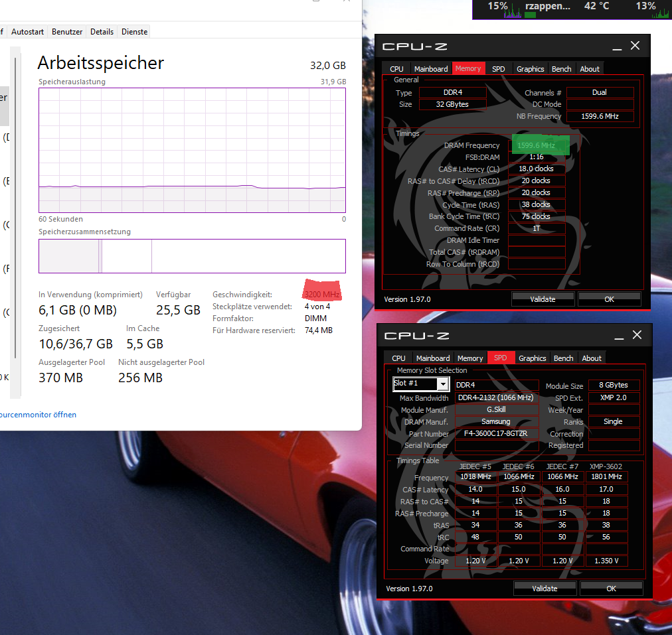Click the Speicherzusammensetzung composition bar

(x=192, y=256)
